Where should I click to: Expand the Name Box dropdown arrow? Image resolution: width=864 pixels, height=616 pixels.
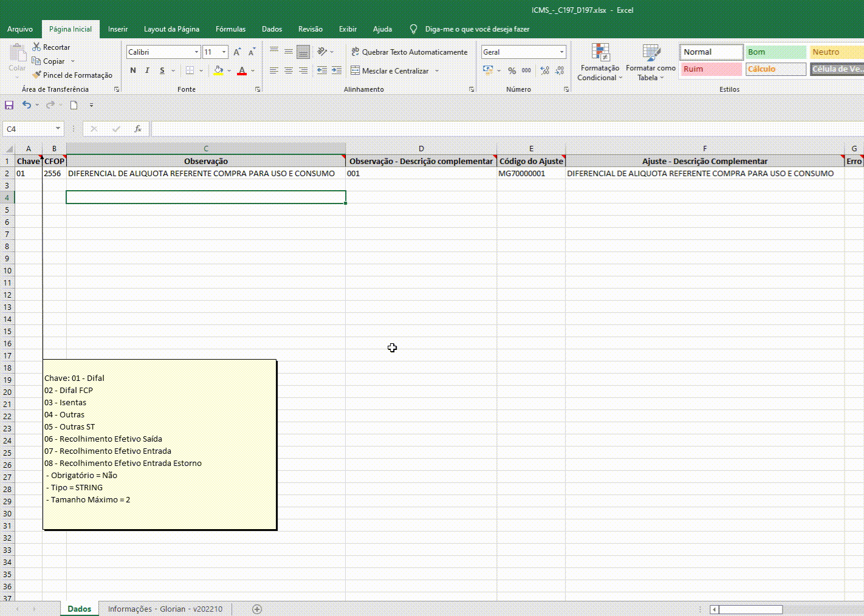click(x=58, y=129)
